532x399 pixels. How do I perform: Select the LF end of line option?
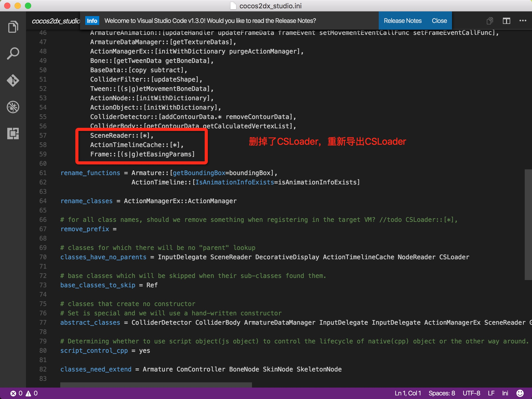tap(491, 393)
